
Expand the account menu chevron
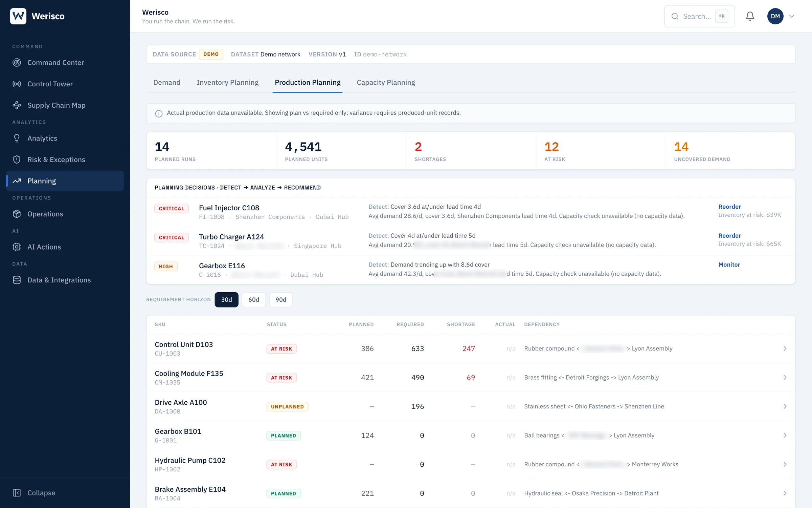pyautogui.click(x=792, y=16)
